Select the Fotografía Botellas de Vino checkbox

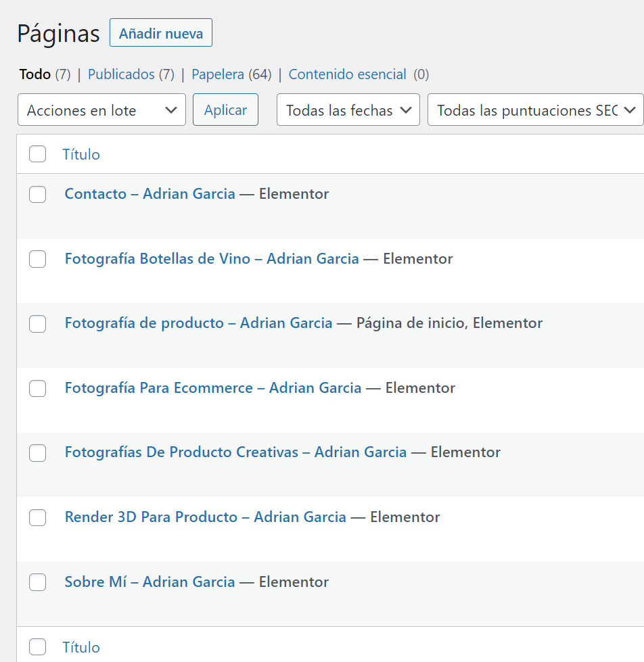tap(38, 259)
